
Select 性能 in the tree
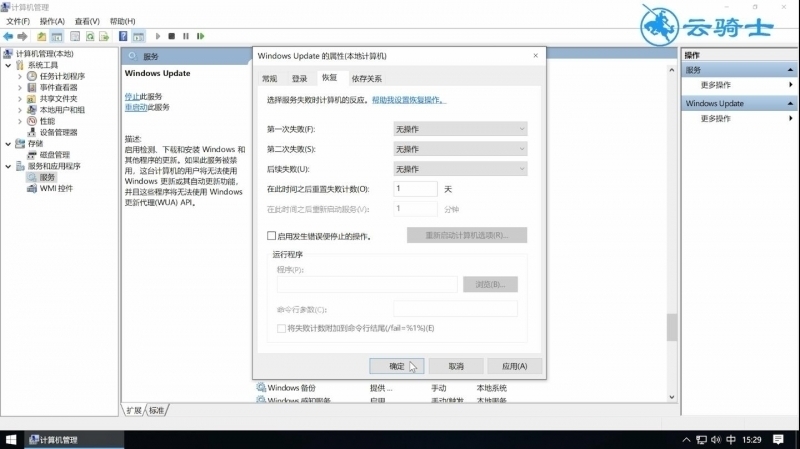coord(47,121)
